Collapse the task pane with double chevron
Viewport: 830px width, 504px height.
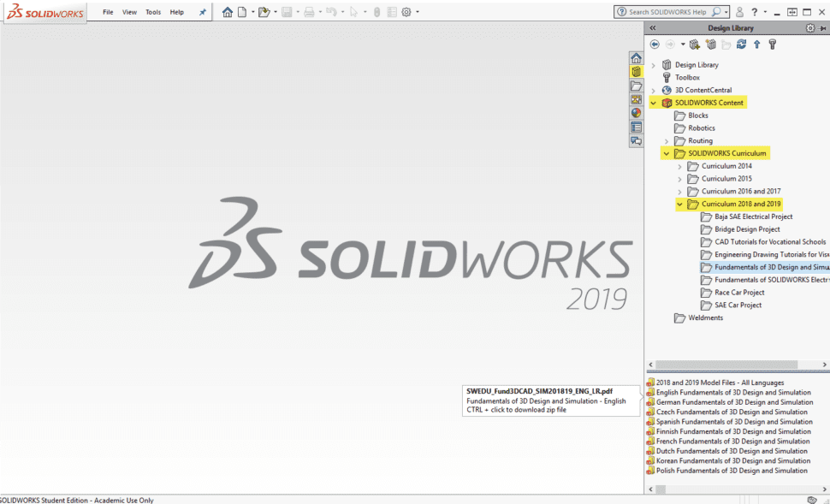click(x=653, y=28)
